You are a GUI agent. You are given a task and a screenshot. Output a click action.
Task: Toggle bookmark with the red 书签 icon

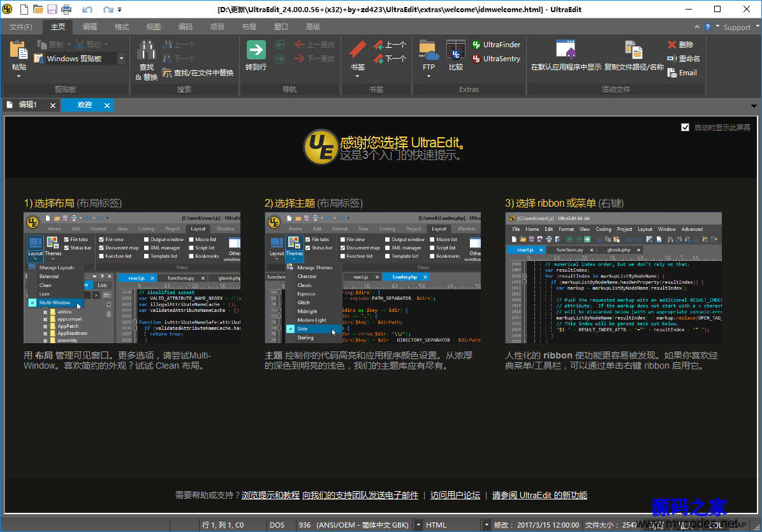tap(358, 50)
